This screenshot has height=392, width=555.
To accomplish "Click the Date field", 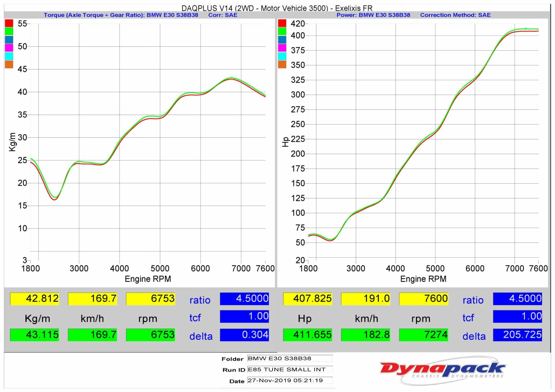I will (290, 380).
